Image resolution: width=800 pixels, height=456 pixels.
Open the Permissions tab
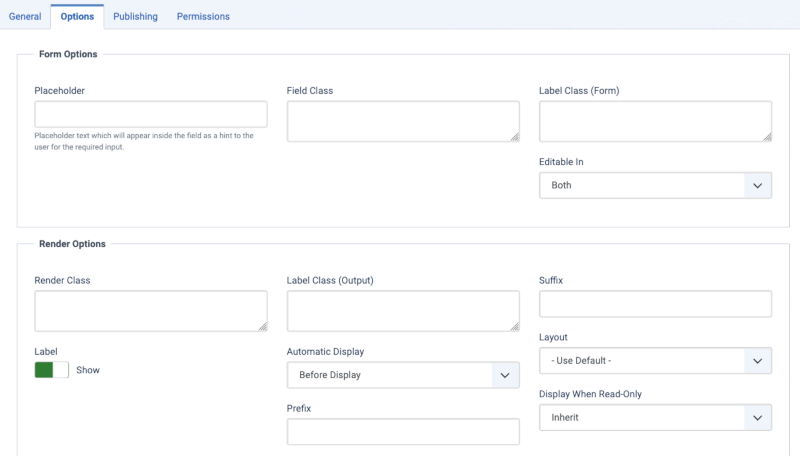(203, 16)
